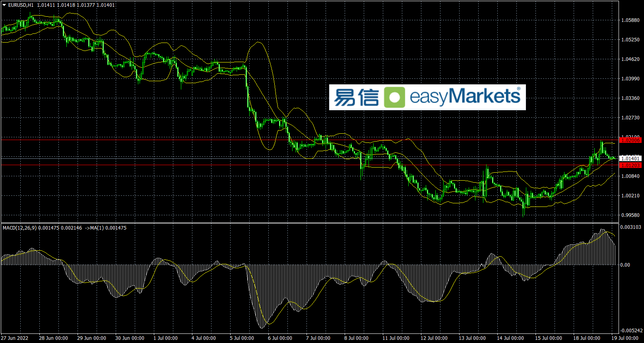Click the 30 Jun 00:00 time label
Viewport: 644px width, 343px height.
130,338
